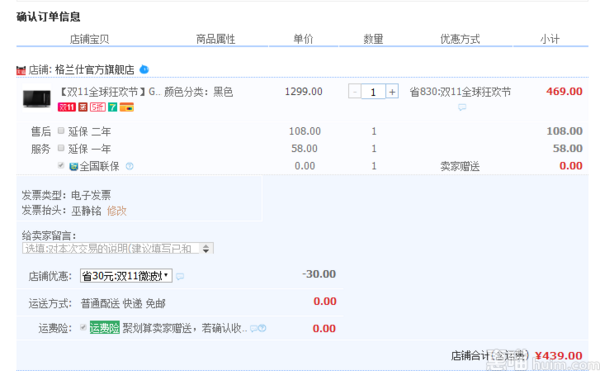Screen dimensions: 600x371
Task: Click the store total ¥439.00
Action: (559, 356)
